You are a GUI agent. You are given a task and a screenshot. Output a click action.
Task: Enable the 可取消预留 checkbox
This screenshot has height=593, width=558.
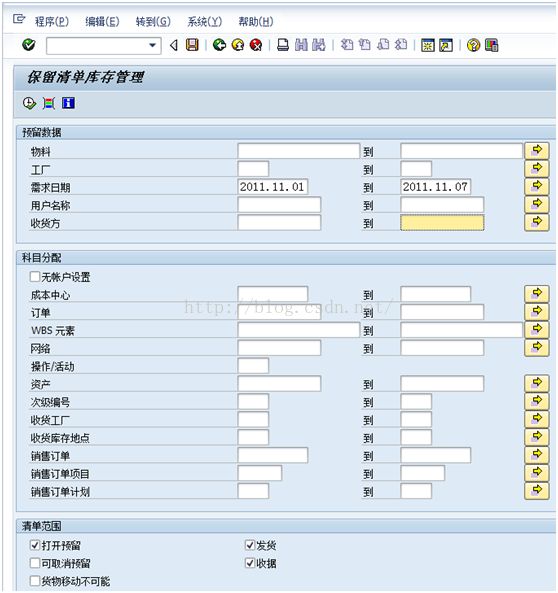[x=34, y=563]
